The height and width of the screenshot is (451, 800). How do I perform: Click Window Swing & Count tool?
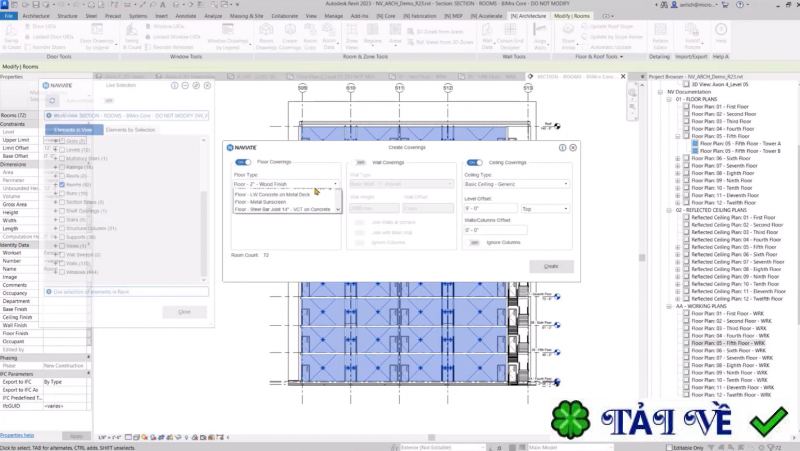[132, 36]
